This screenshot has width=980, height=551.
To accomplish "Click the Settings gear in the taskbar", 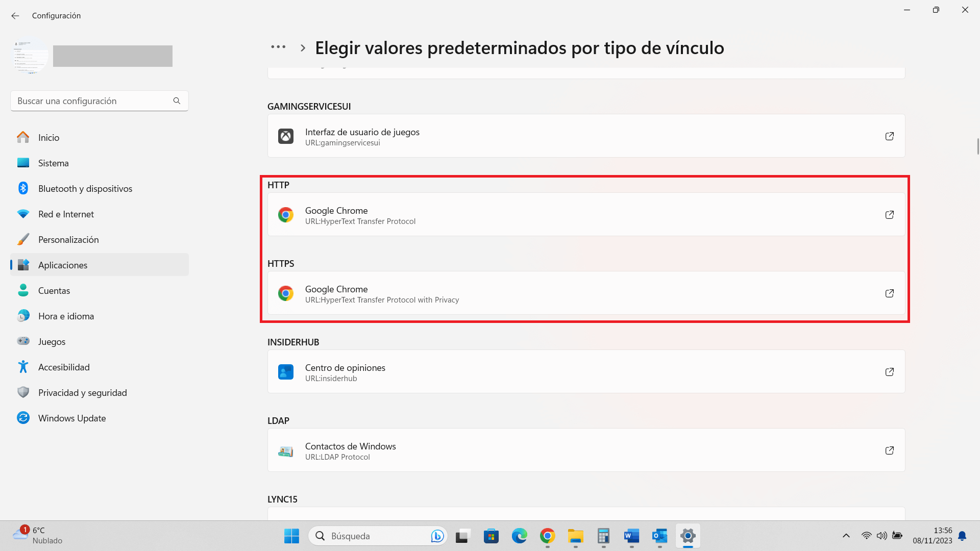I will point(688,536).
